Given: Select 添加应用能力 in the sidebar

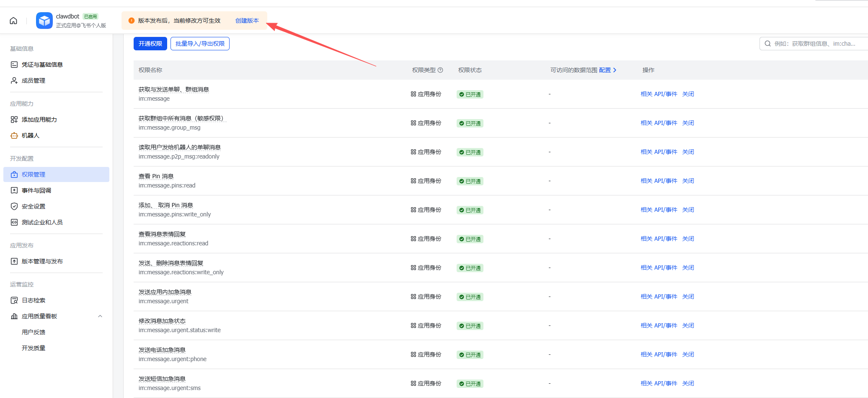Looking at the screenshot, I should 39,119.
